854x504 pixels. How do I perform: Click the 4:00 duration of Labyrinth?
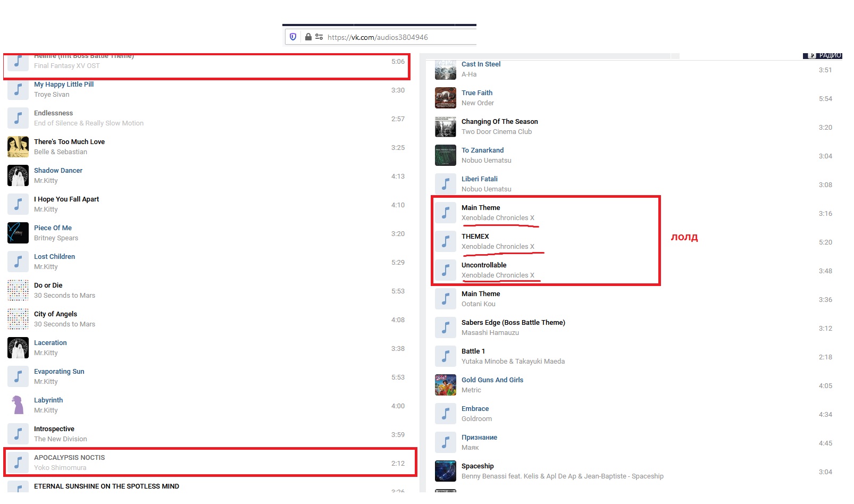pos(398,406)
